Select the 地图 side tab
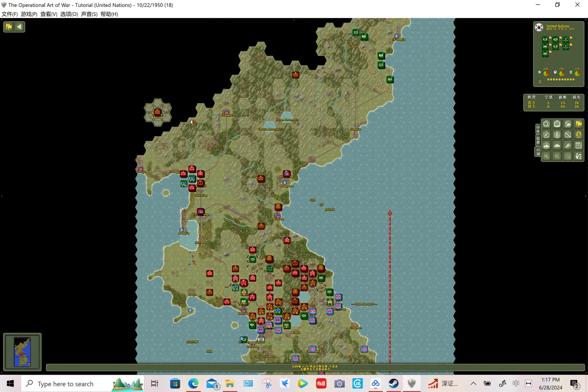Image resolution: width=588 pixels, height=392 pixels. 538,141
